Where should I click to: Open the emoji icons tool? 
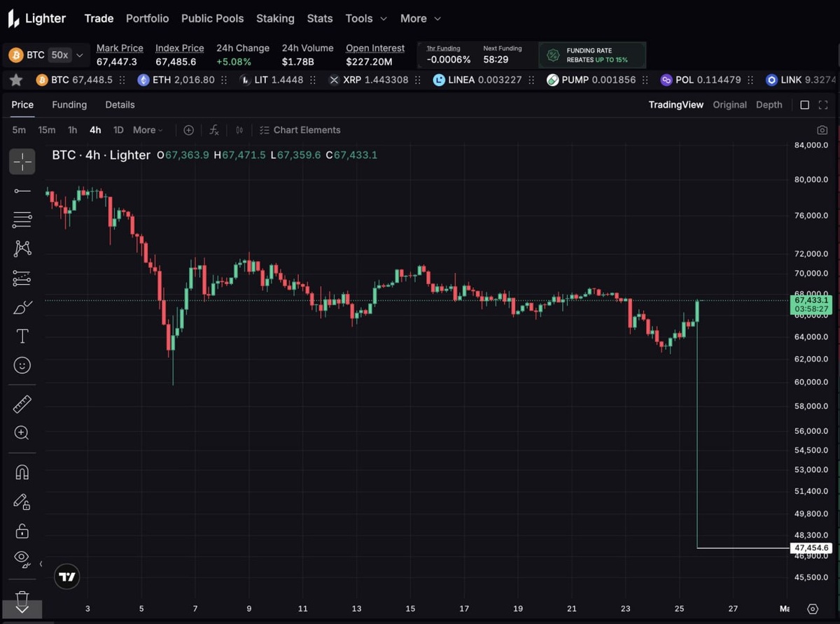[22, 365]
